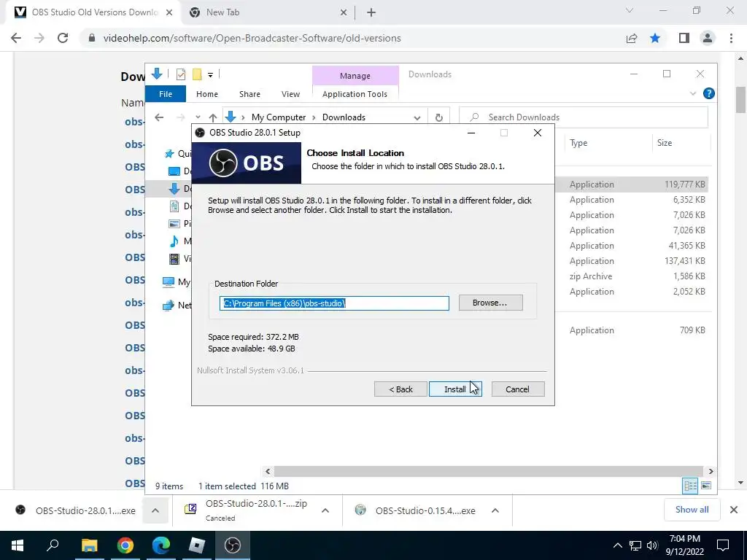Open Chrome profile avatar
This screenshot has width=747, height=560.
click(x=708, y=38)
